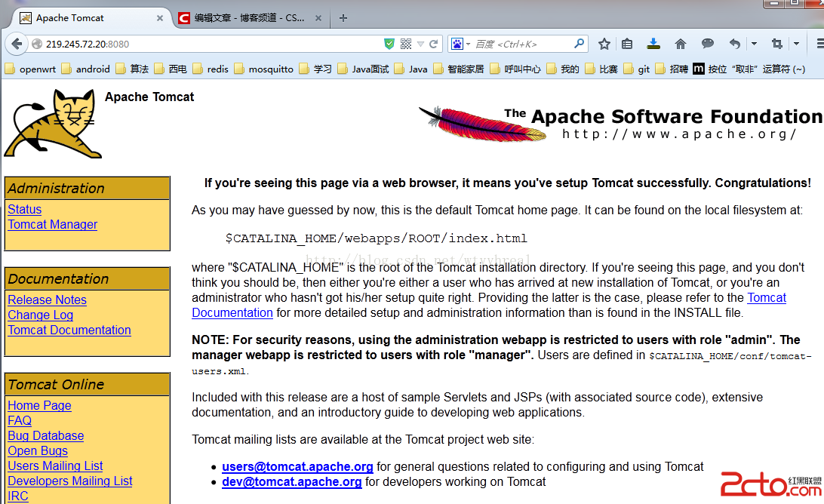Viewport: 824px width, 504px height.
Task: Open the FAQ link
Action: click(x=20, y=420)
